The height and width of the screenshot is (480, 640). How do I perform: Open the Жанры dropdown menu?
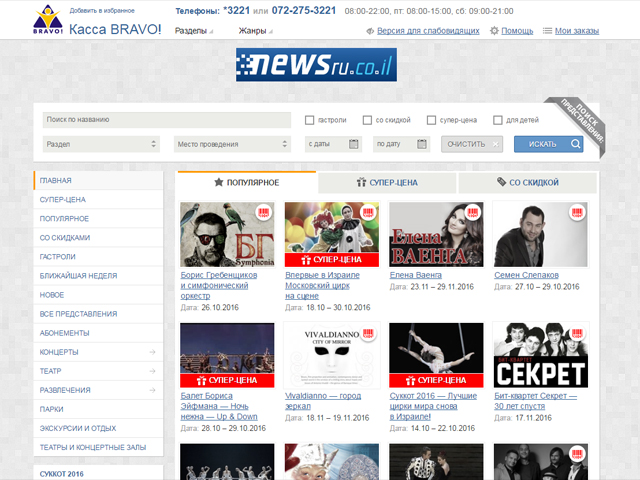click(x=256, y=31)
